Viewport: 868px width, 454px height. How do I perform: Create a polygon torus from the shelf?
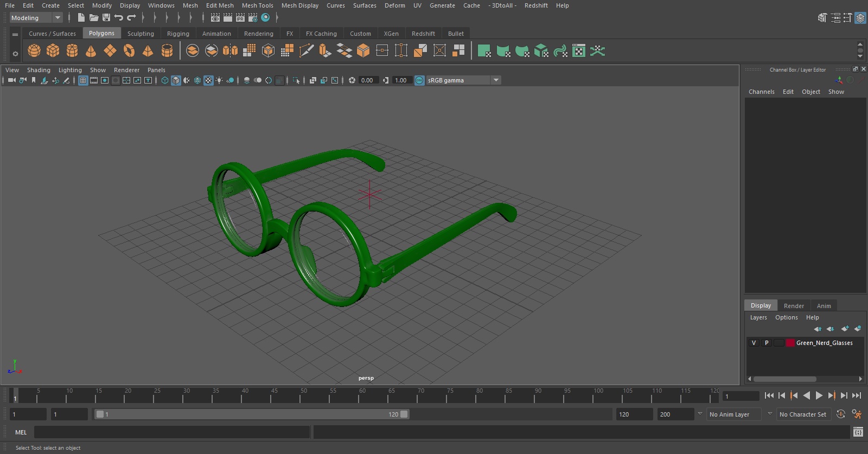click(x=129, y=51)
